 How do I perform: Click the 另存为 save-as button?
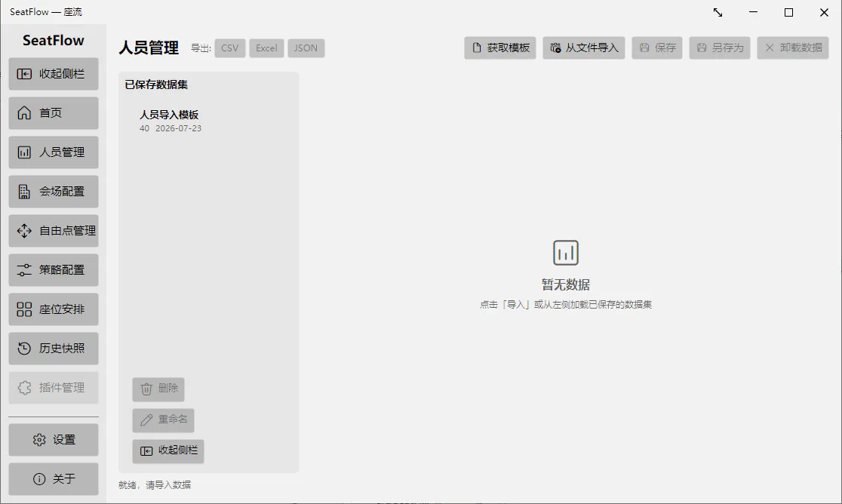click(x=720, y=48)
